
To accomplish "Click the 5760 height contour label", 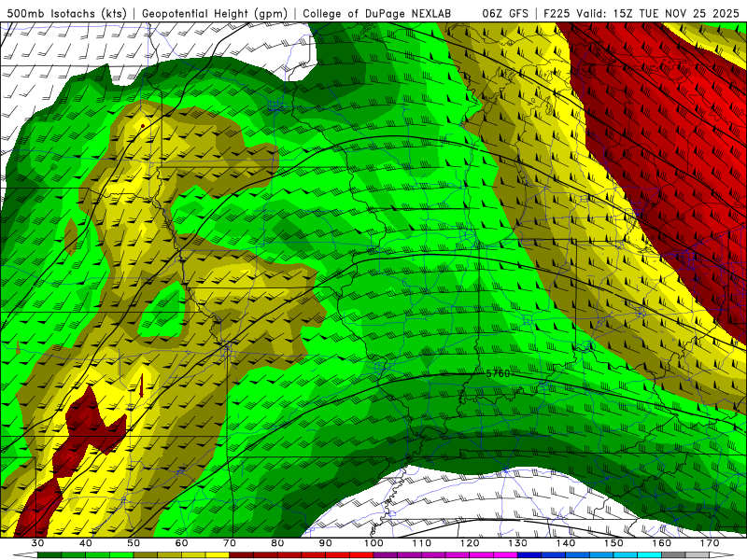I will [498, 373].
